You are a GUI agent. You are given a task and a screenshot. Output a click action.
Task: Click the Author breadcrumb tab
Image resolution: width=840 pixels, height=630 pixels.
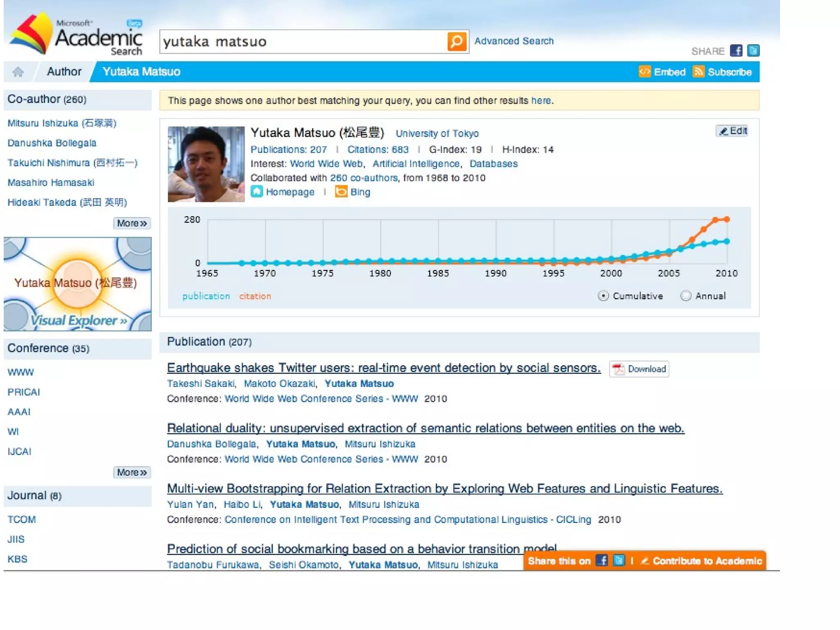[x=64, y=72]
